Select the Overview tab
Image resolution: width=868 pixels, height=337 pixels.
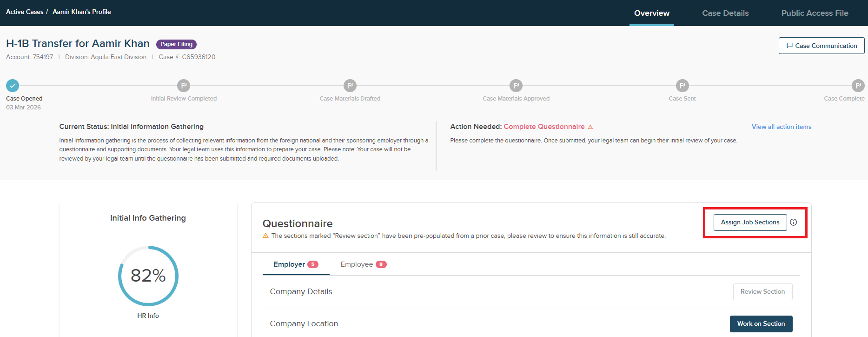coord(651,13)
